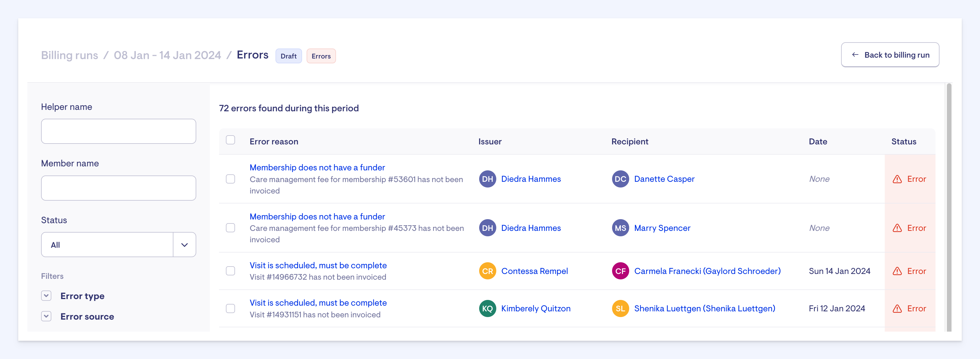Focus the Helper name input field
This screenshot has width=980, height=359.
coord(118,131)
